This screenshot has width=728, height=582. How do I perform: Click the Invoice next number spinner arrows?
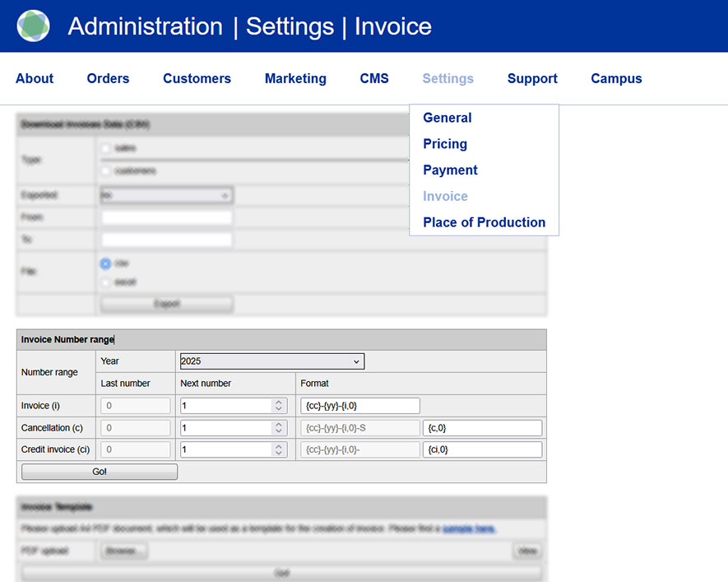point(279,406)
